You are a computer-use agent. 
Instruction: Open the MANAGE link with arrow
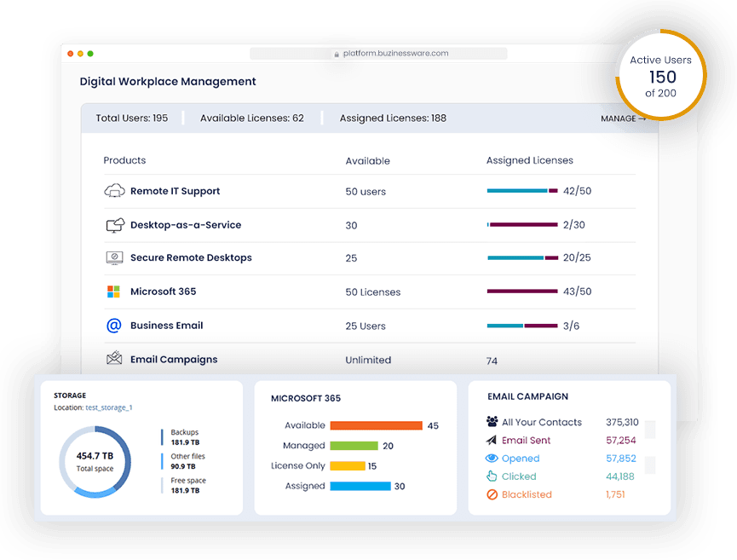coord(623,118)
